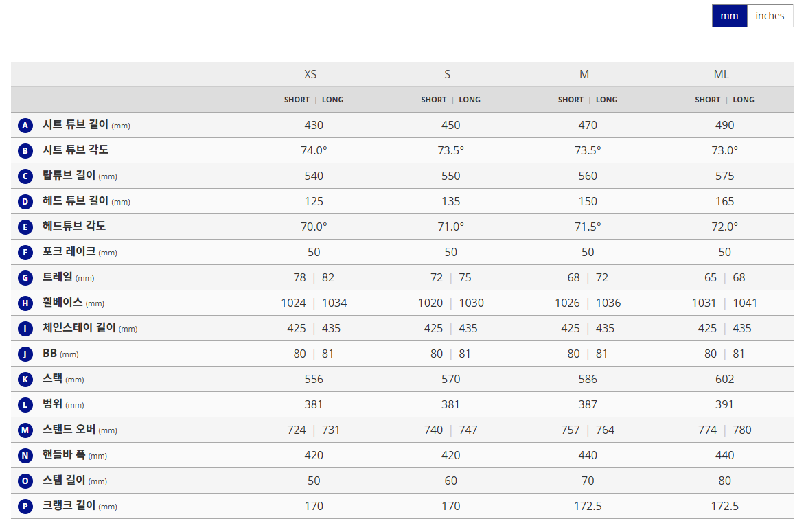The height and width of the screenshot is (532, 806).
Task: Click the M standover letter badge
Action: click(25, 430)
